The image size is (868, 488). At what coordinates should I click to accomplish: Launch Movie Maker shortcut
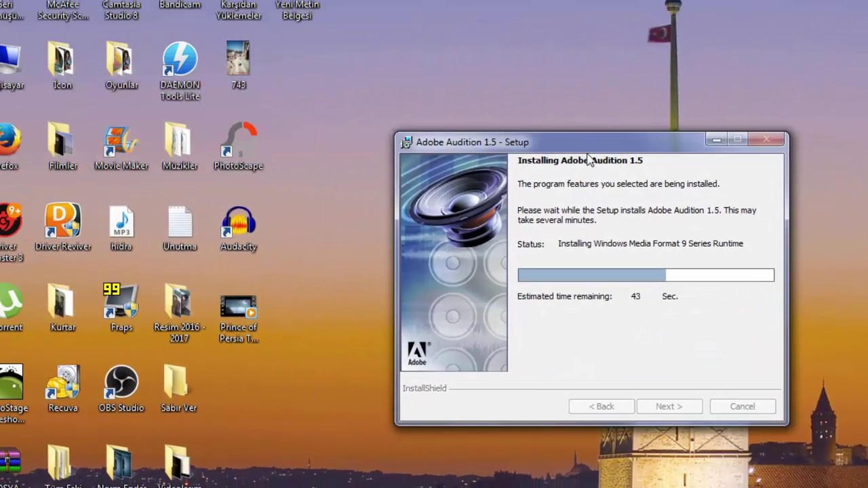click(x=121, y=146)
